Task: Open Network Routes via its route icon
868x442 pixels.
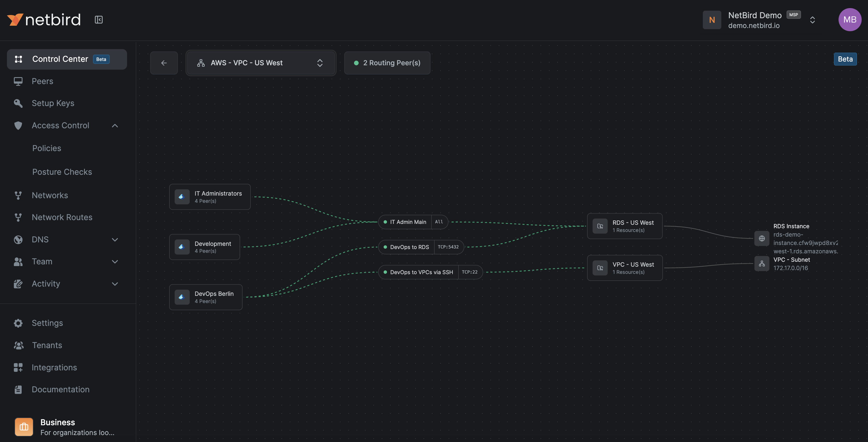Action: coord(18,218)
